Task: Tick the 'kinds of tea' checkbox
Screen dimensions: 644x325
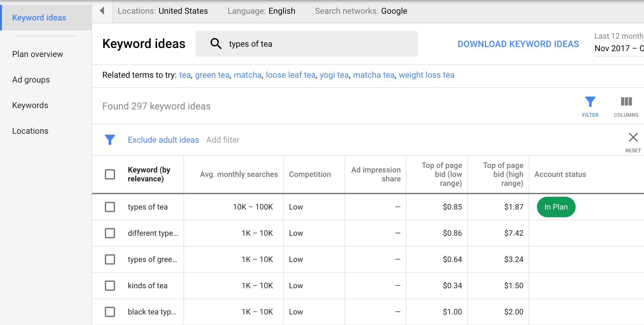Action: [110, 286]
